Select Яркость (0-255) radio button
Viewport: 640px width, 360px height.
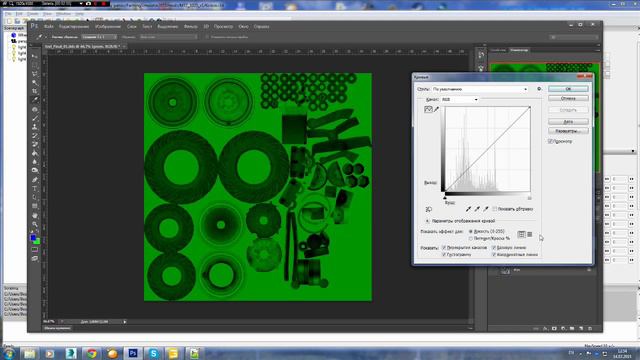click(471, 231)
